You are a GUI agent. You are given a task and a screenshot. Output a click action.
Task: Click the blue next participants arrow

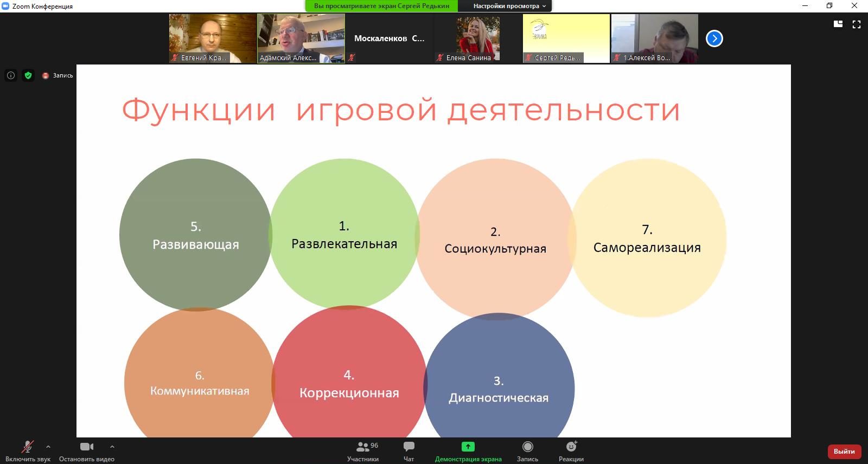[714, 38]
